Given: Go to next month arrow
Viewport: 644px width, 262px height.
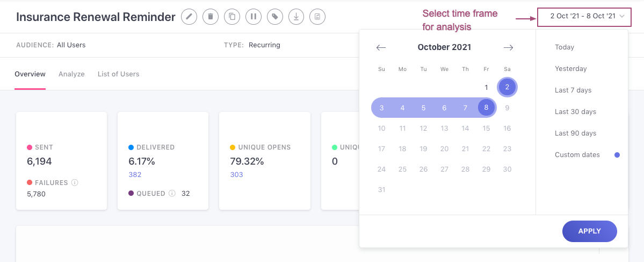Looking at the screenshot, I should coord(508,48).
